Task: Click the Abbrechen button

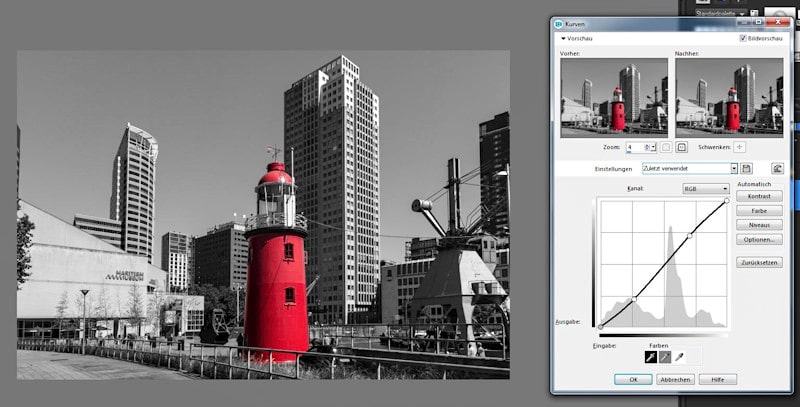Action: coord(675,380)
